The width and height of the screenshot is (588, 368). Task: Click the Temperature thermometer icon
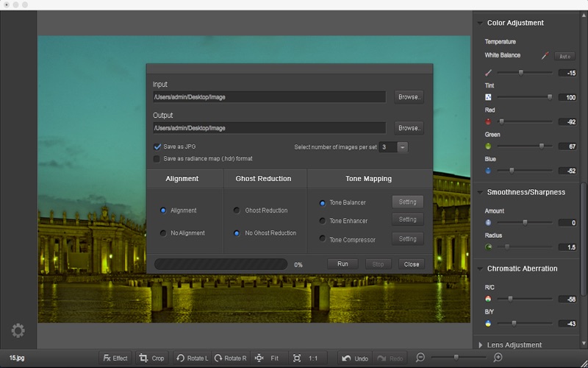(488, 73)
